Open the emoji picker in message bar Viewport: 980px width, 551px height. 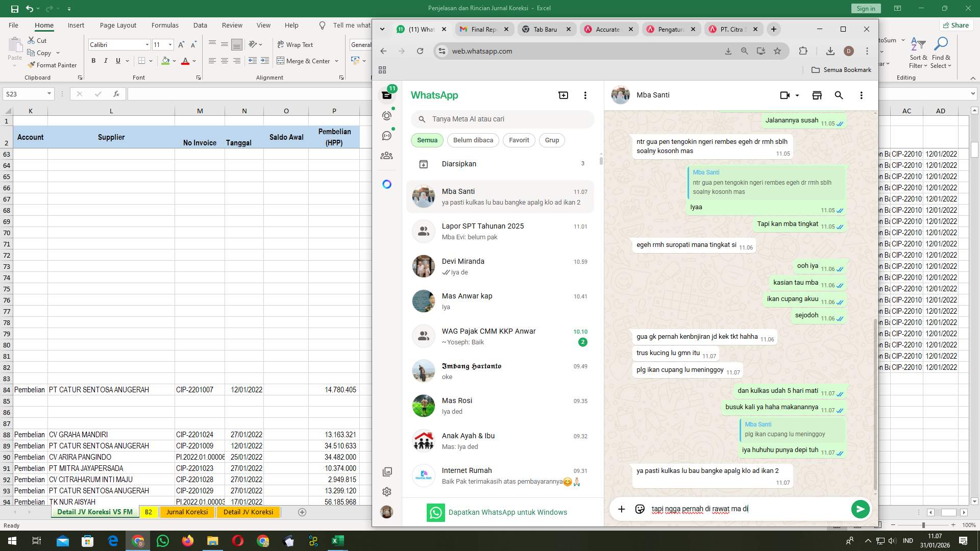point(640,509)
